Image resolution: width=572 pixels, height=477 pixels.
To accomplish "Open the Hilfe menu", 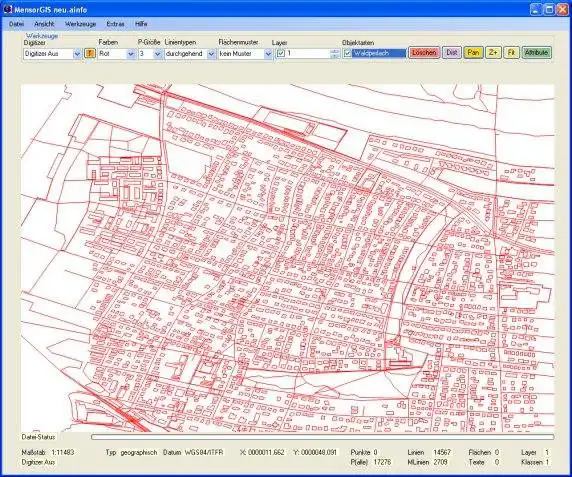I will pyautogui.click(x=141, y=24).
